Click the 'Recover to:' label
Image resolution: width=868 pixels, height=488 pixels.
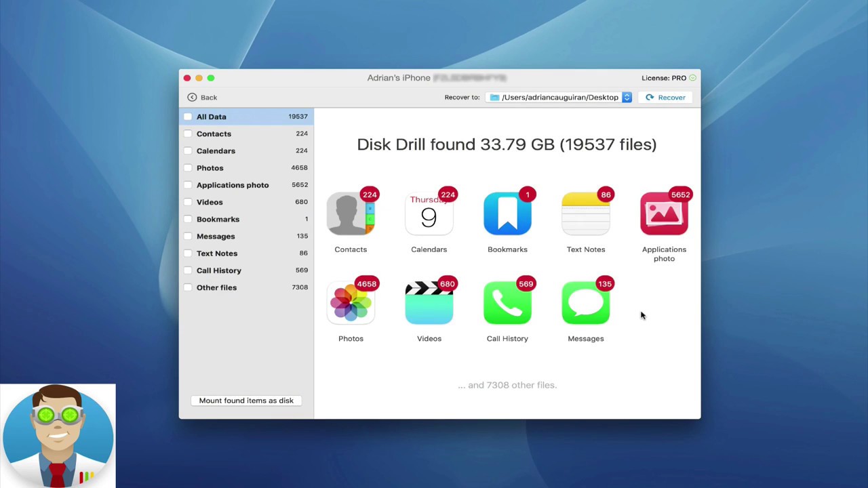point(462,98)
